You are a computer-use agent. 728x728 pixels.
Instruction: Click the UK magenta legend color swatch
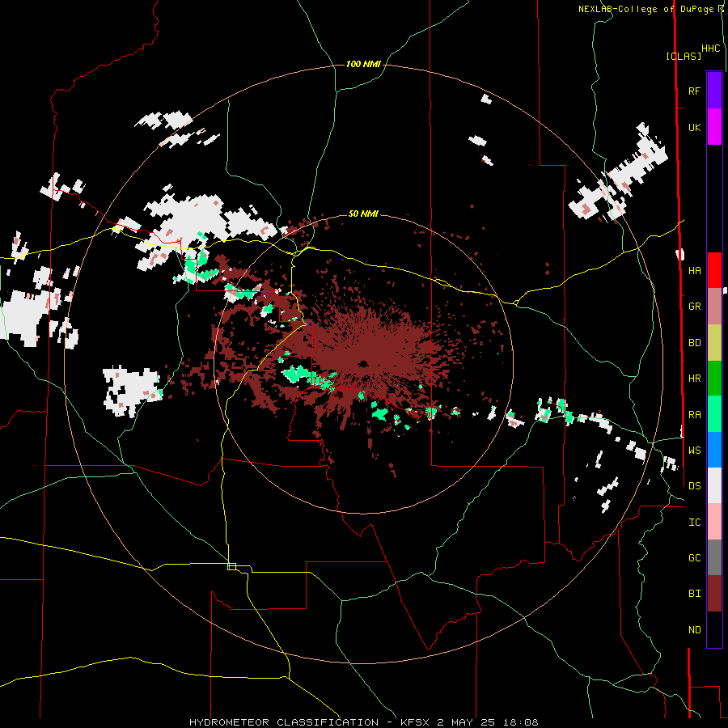click(714, 127)
